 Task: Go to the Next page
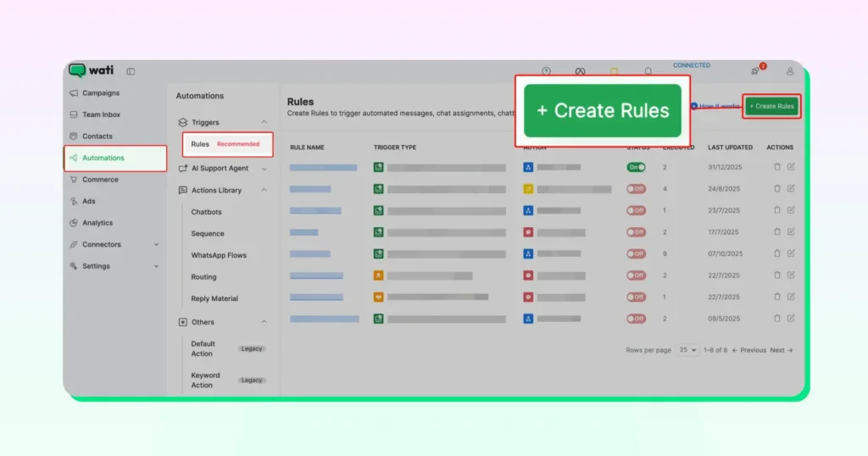782,350
